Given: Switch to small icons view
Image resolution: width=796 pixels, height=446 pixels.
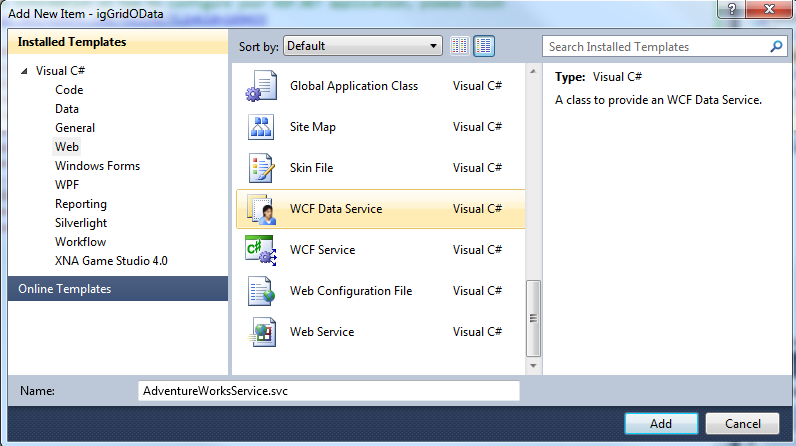Looking at the screenshot, I should click(x=460, y=46).
